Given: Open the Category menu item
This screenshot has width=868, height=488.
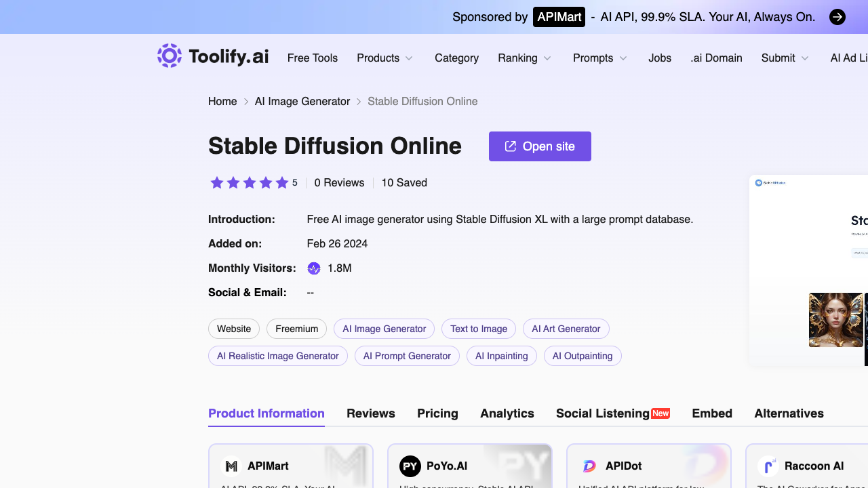Looking at the screenshot, I should click(456, 58).
